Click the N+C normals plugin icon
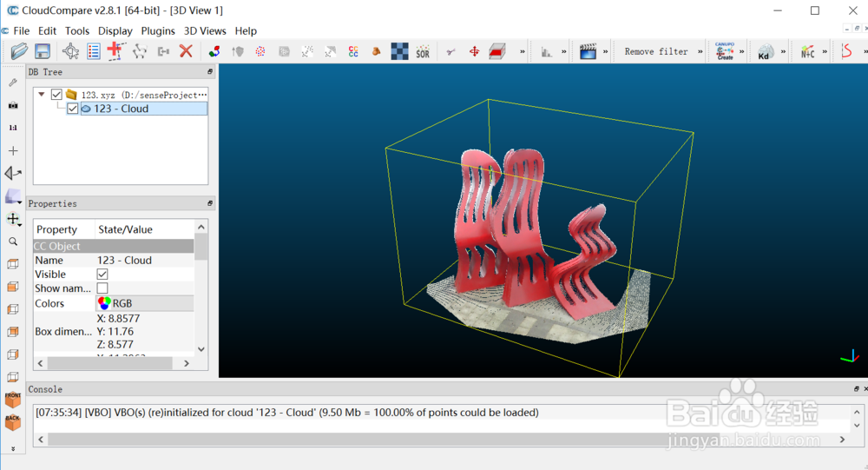868x470 pixels. click(807, 51)
